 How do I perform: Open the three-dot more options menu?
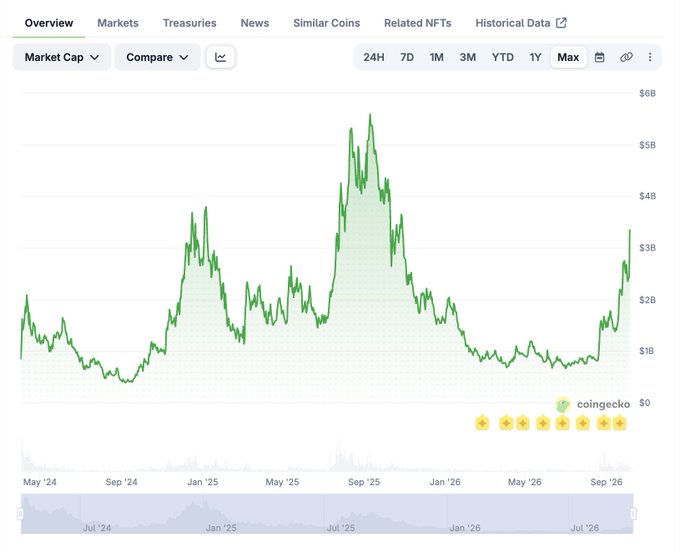[650, 57]
